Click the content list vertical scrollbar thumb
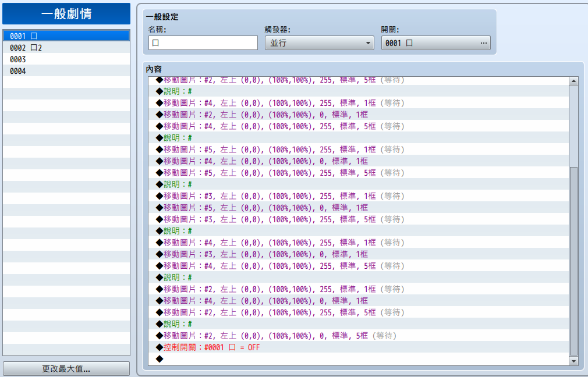Image resolution: width=588 pixels, height=377 pixels. [573, 261]
